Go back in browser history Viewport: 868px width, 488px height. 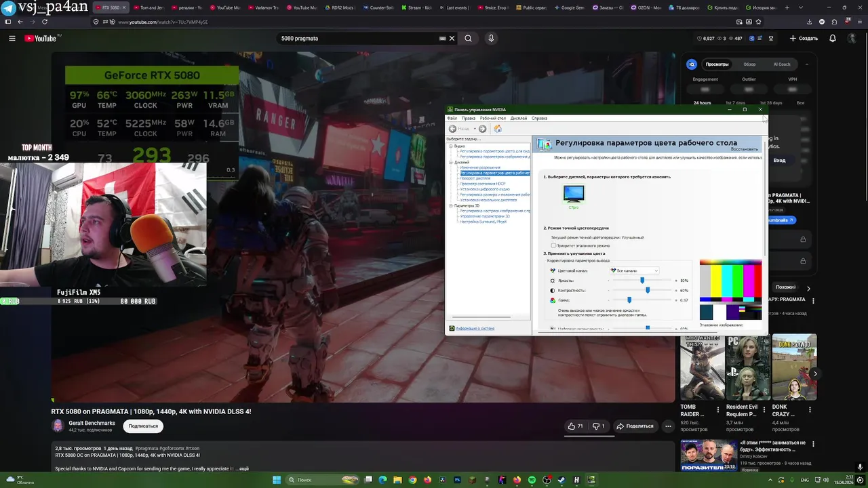20,22
